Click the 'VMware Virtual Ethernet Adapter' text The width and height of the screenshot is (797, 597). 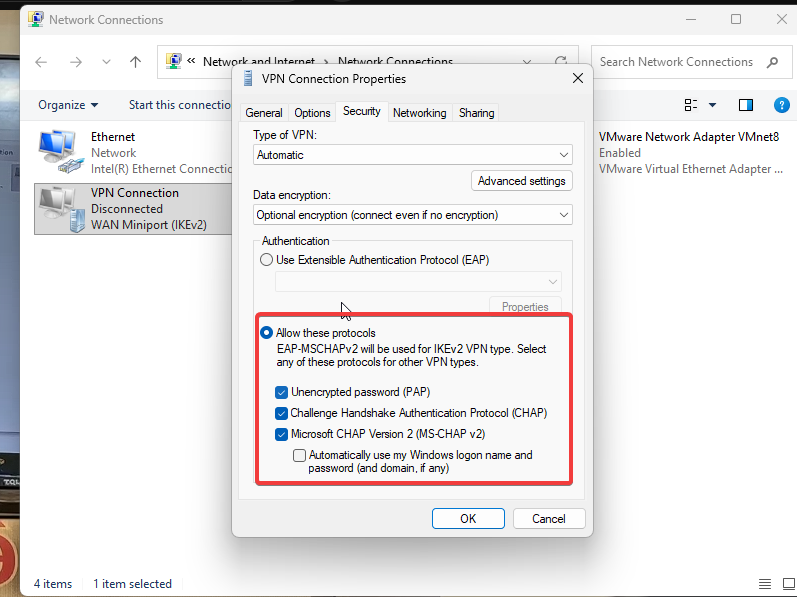coord(690,169)
